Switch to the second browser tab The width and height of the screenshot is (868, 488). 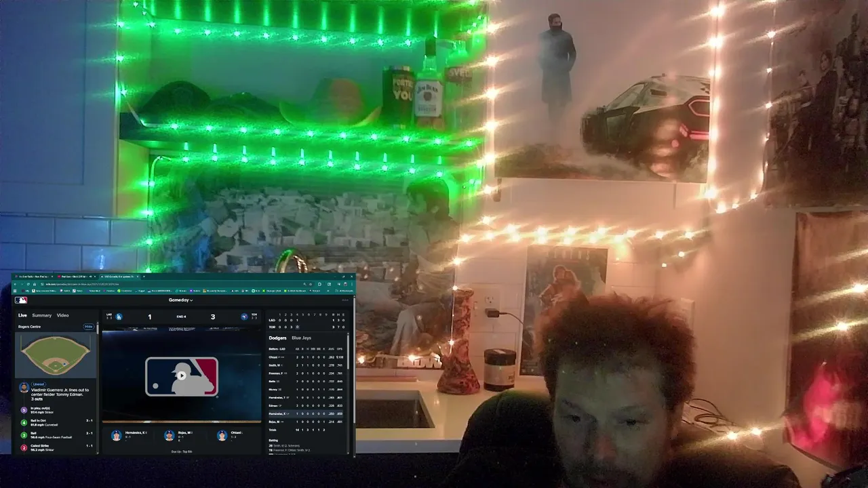[x=77, y=277]
